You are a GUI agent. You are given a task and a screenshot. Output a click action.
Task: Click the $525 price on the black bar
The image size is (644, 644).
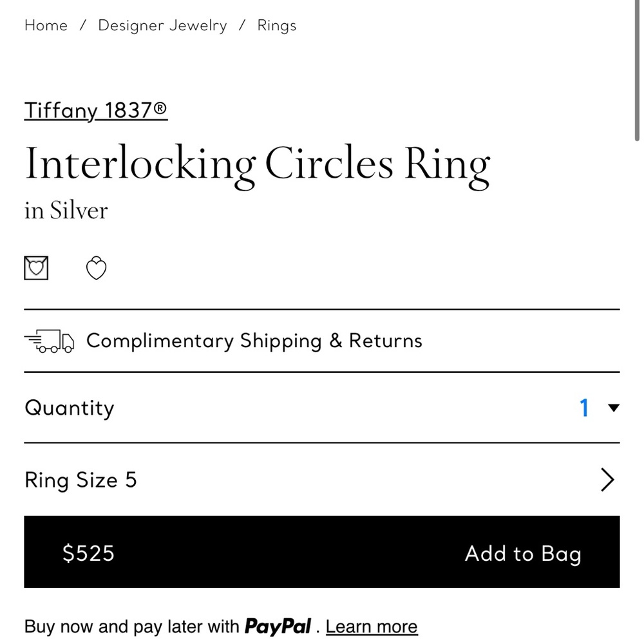click(88, 553)
